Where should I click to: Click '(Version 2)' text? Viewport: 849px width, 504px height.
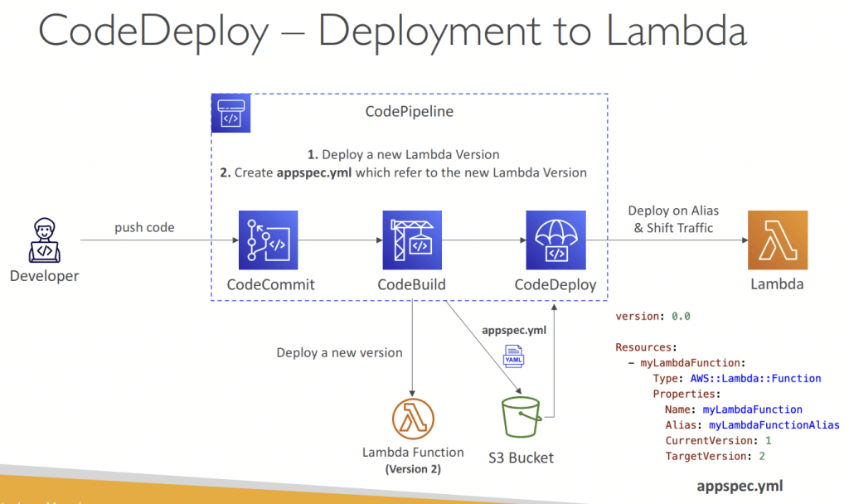pyautogui.click(x=413, y=469)
